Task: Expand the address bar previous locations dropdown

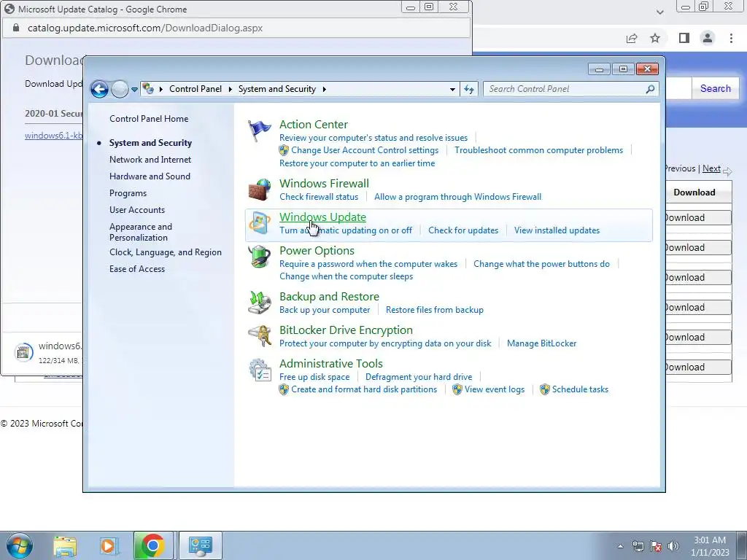Action: [x=452, y=89]
